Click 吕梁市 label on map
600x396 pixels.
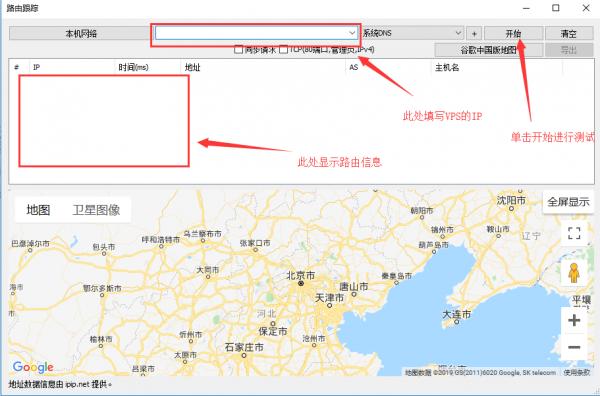(143, 368)
